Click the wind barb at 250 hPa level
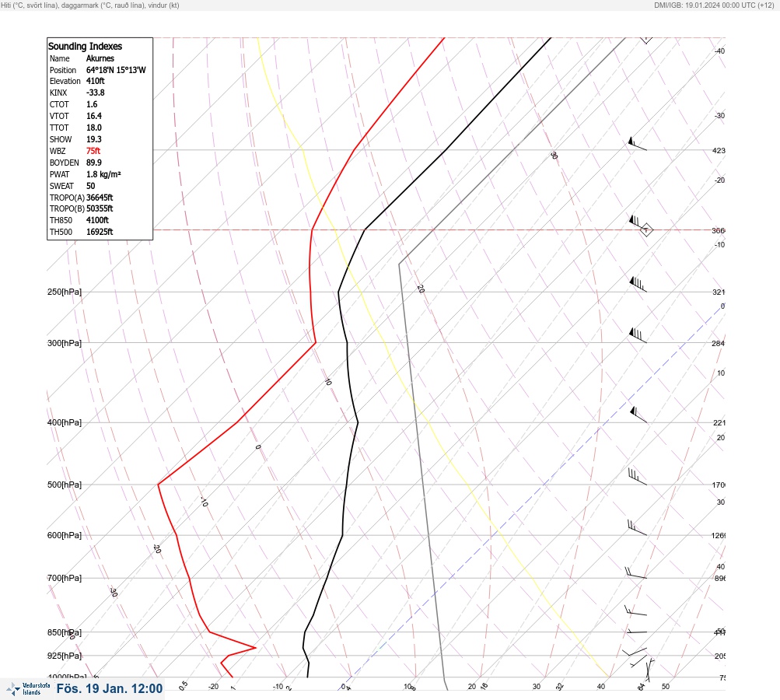780x700 pixels. point(638,285)
